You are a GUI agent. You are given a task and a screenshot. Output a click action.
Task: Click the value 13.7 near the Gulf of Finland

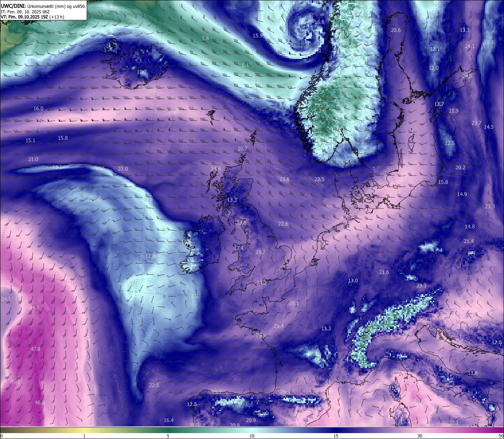pos(439,104)
